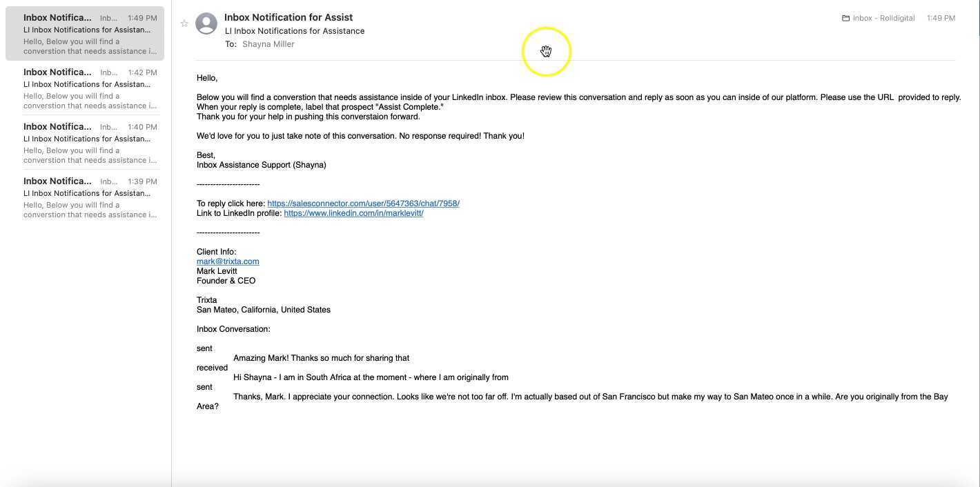Open Mark Levitt's LinkedIn profile link
This screenshot has height=487, width=980.
pos(353,212)
